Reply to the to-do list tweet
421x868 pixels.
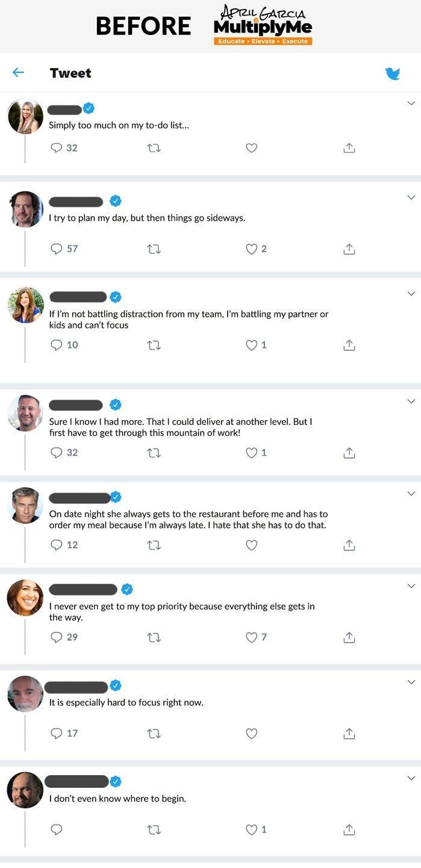point(57,148)
